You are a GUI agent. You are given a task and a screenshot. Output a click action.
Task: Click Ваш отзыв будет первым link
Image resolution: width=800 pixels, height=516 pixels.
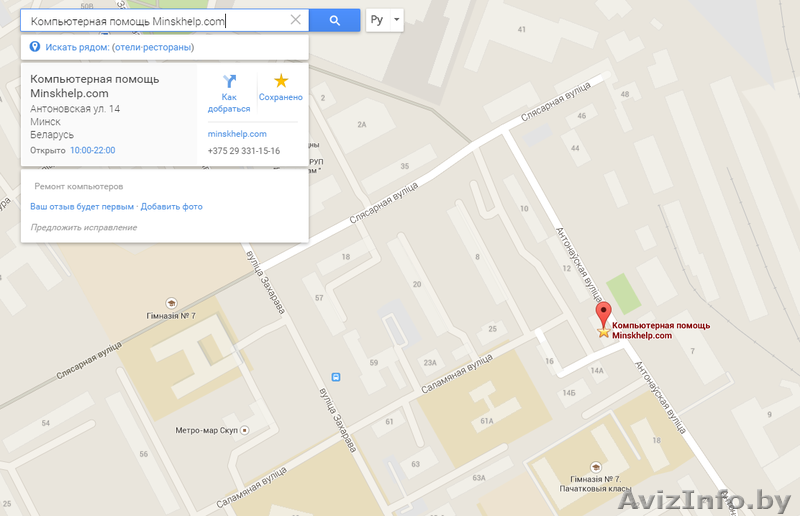(82, 207)
